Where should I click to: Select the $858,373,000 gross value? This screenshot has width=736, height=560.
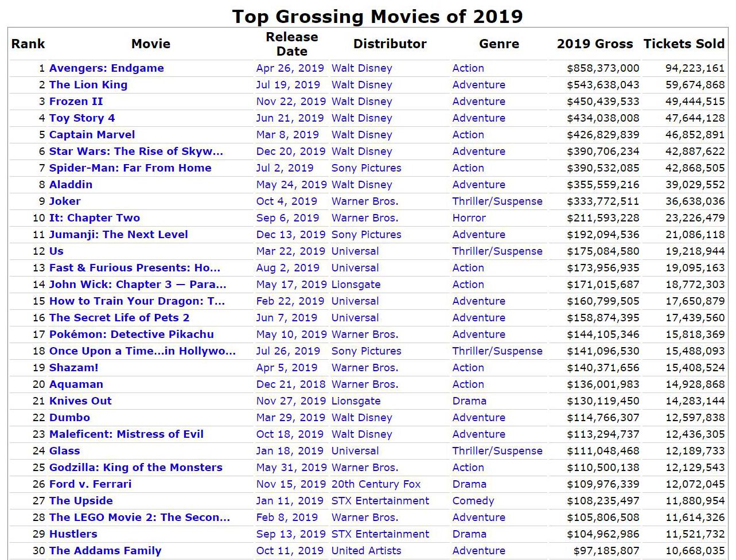pos(603,68)
